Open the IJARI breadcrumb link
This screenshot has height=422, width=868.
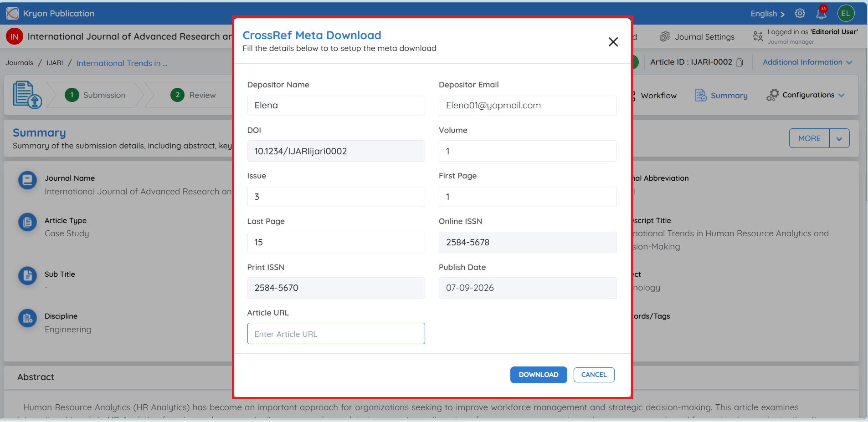click(x=55, y=63)
